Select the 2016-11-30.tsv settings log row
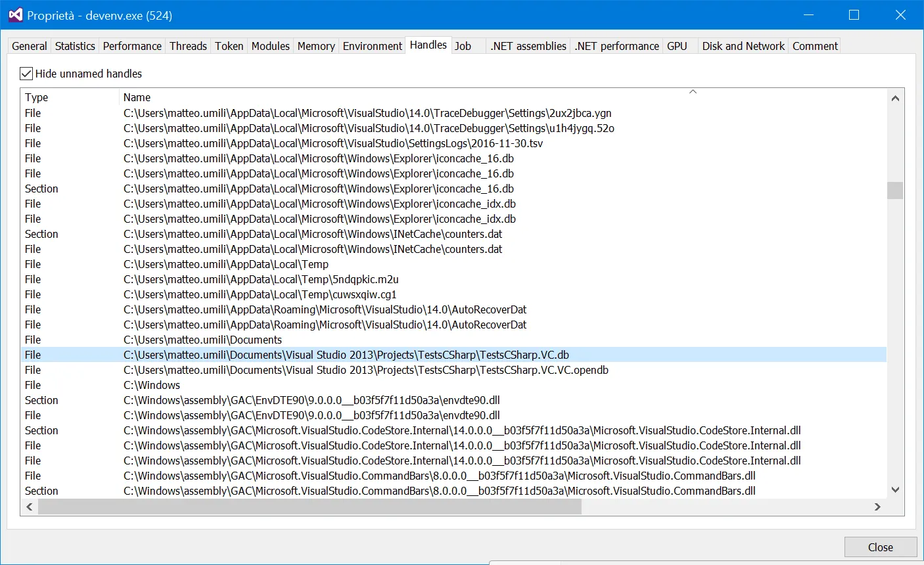 click(x=453, y=143)
